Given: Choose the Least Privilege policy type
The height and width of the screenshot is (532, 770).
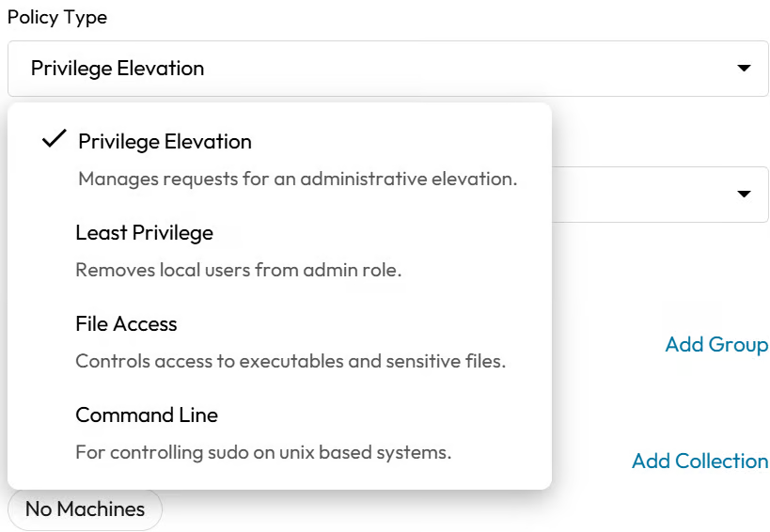Looking at the screenshot, I should [x=144, y=233].
